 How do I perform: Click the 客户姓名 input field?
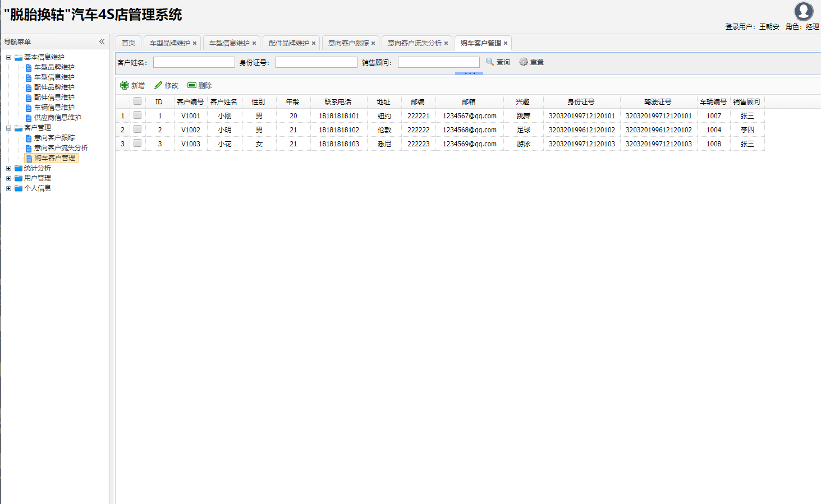194,62
